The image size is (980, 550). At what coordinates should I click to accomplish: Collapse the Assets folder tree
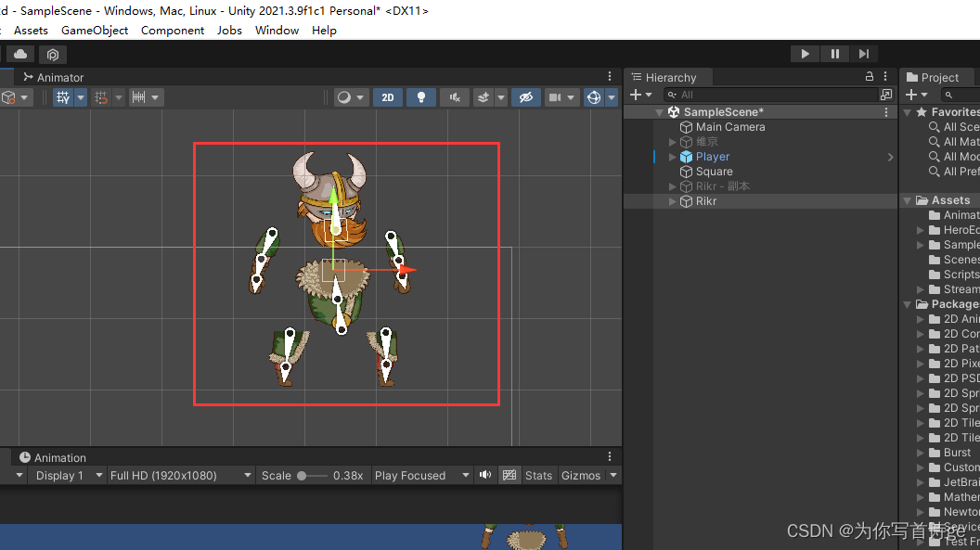tap(907, 200)
